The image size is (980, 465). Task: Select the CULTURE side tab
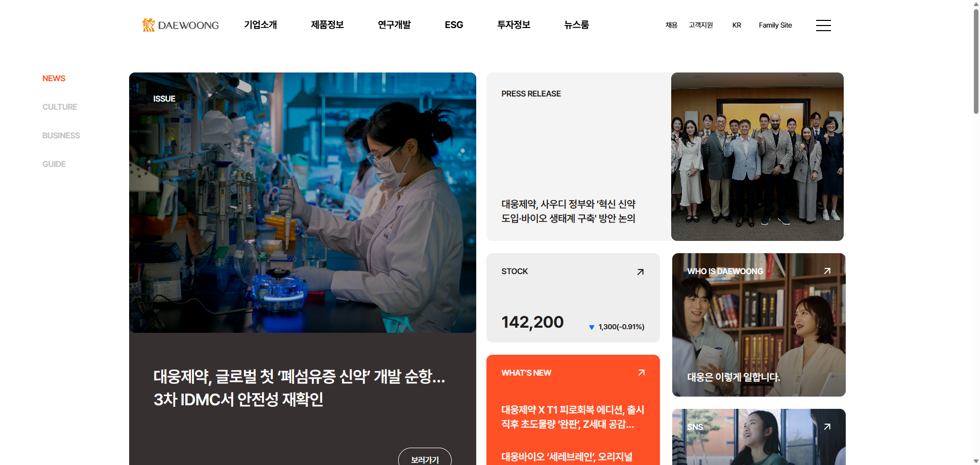click(60, 107)
